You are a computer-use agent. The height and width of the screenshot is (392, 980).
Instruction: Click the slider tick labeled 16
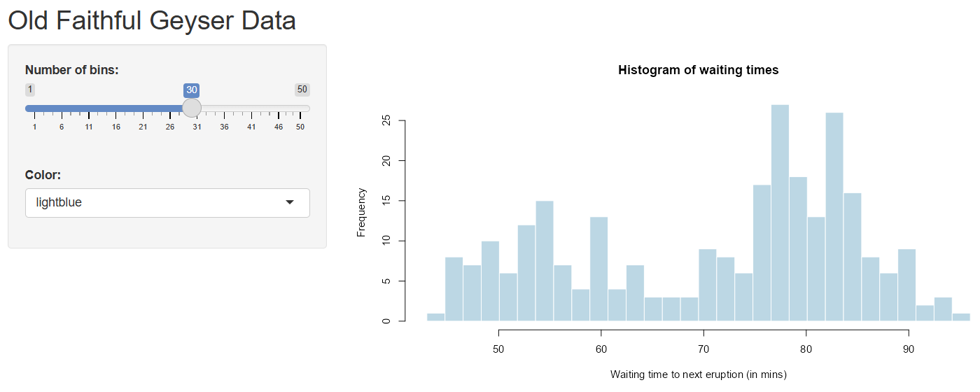(x=116, y=127)
